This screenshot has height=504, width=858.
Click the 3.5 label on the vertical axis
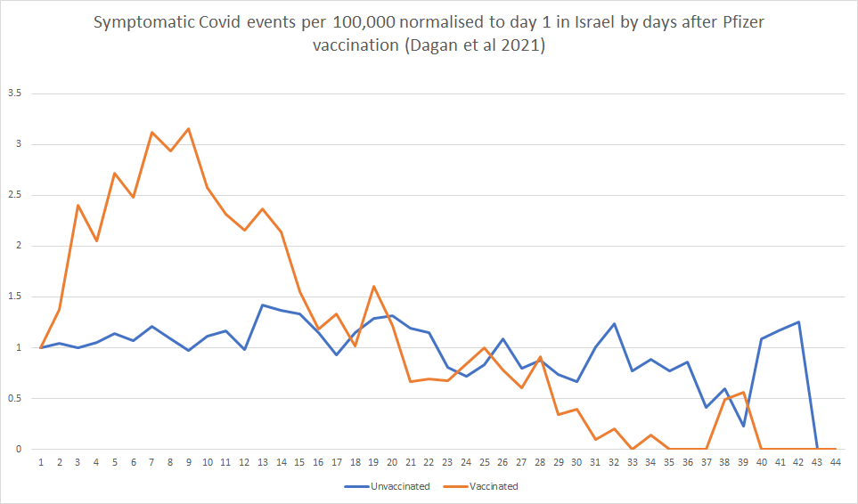(x=13, y=93)
